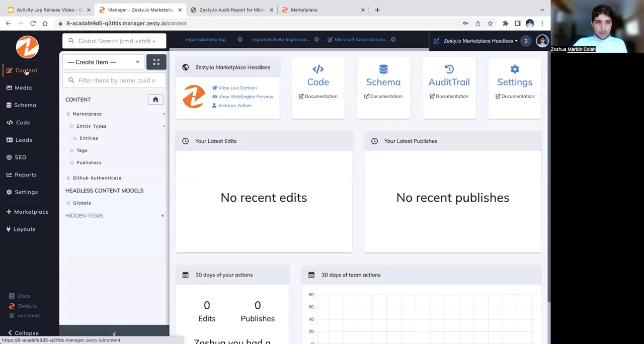
Task: Click the home icon beside CONTENT
Action: [155, 100]
